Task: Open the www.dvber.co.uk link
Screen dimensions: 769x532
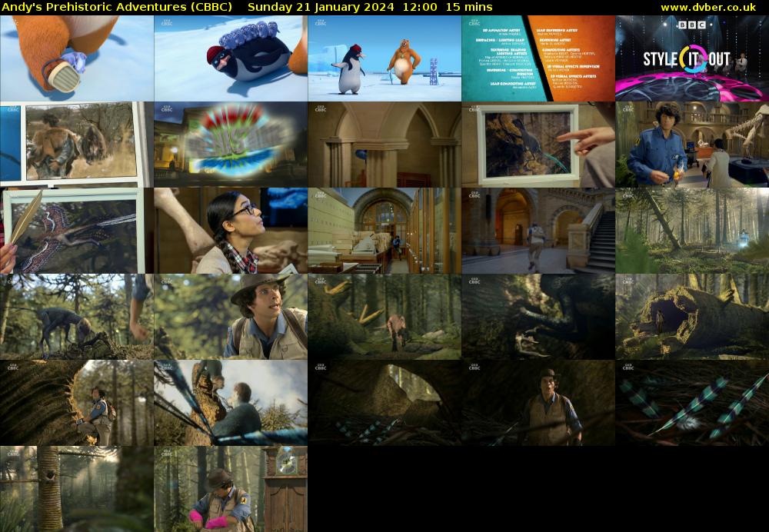Action: (708, 8)
